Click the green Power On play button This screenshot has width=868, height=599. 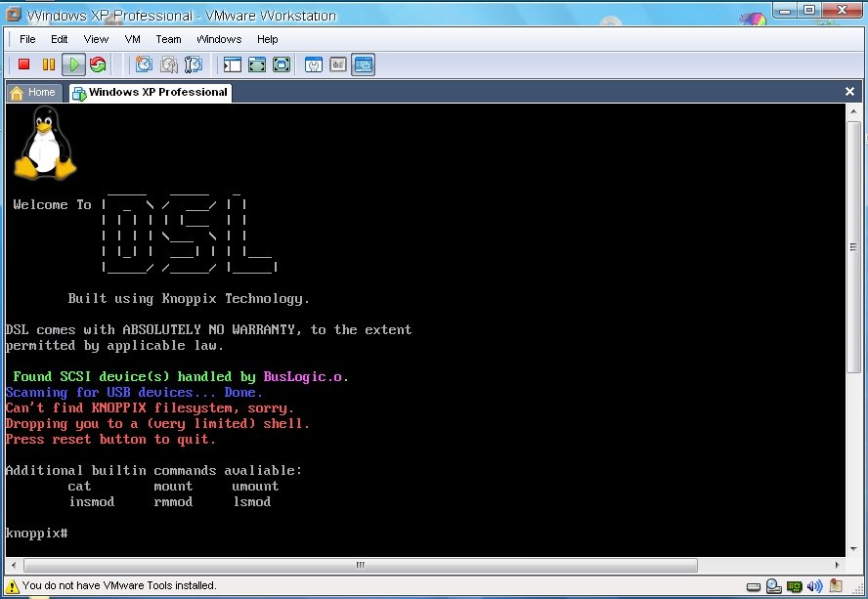(x=73, y=64)
